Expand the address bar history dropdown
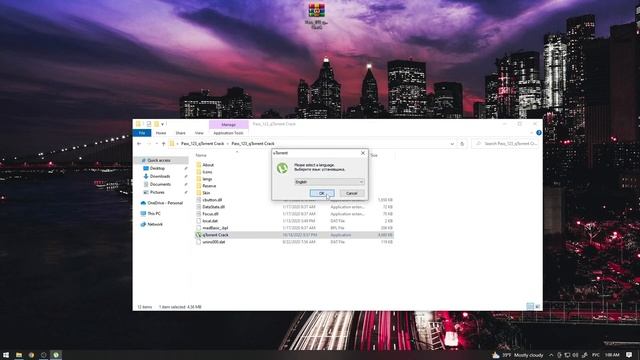Screen dimensions: 640x360 (x=452, y=144)
